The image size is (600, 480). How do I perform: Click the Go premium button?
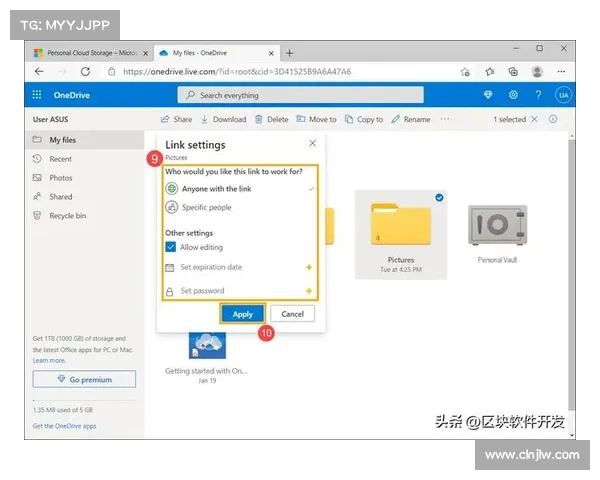84,380
